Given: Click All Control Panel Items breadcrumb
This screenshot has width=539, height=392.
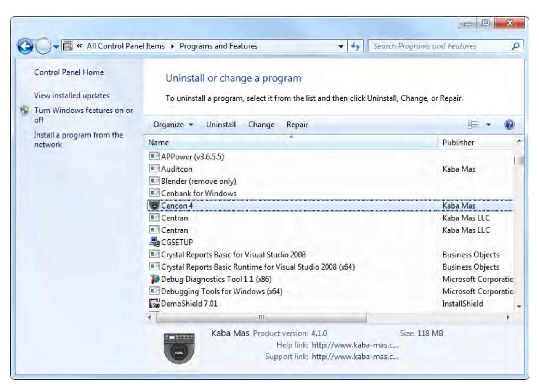Looking at the screenshot, I should pyautogui.click(x=126, y=46).
